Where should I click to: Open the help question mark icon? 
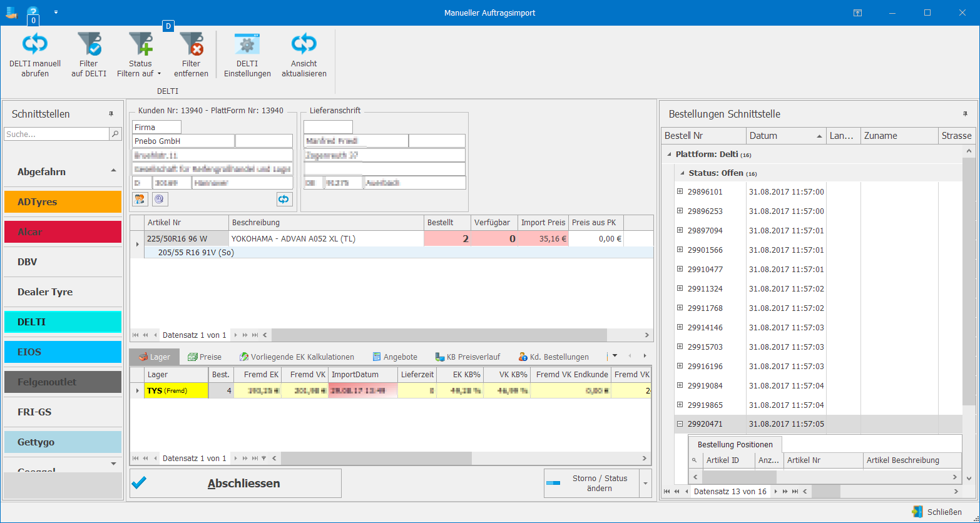(x=33, y=11)
